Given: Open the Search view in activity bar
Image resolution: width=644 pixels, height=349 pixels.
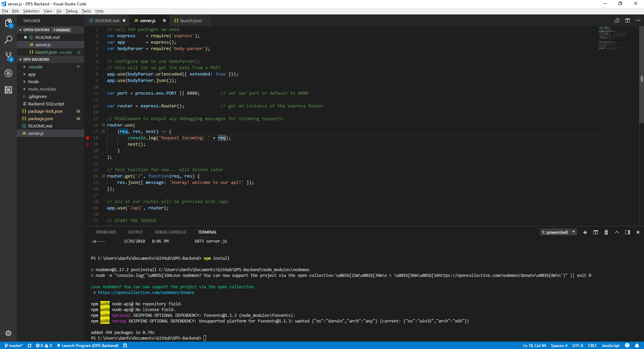Looking at the screenshot, I should coord(8,40).
